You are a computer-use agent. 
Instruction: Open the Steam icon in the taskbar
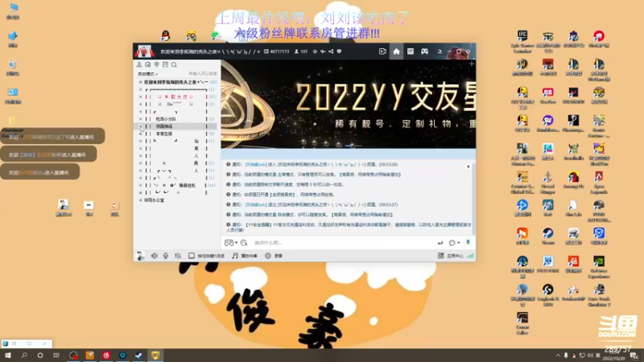138,356
